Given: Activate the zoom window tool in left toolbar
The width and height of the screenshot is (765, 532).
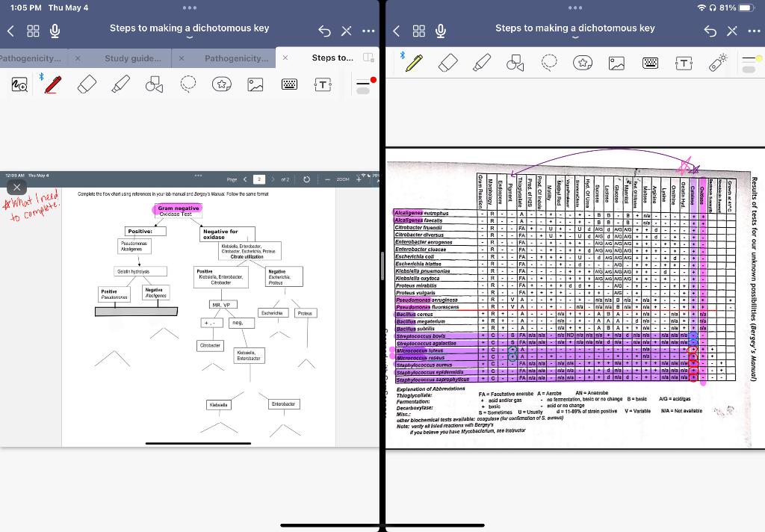Looking at the screenshot, I should point(19,84).
